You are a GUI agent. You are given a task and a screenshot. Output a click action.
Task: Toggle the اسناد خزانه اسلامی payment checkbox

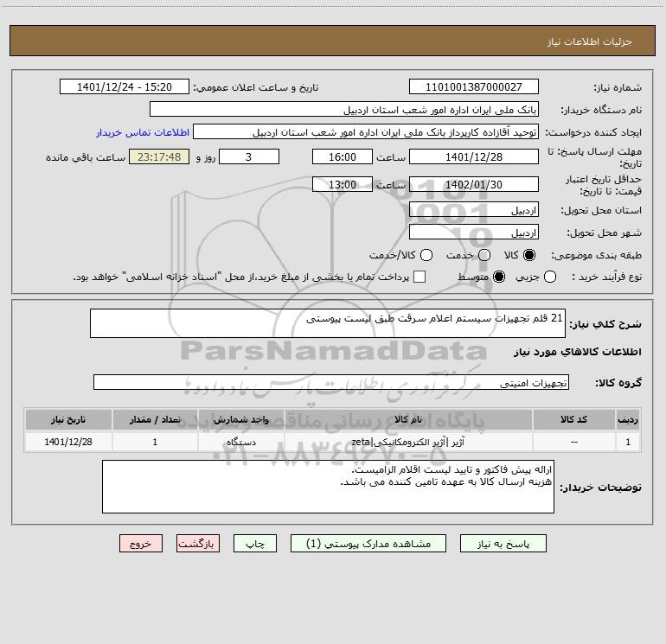coord(419,277)
